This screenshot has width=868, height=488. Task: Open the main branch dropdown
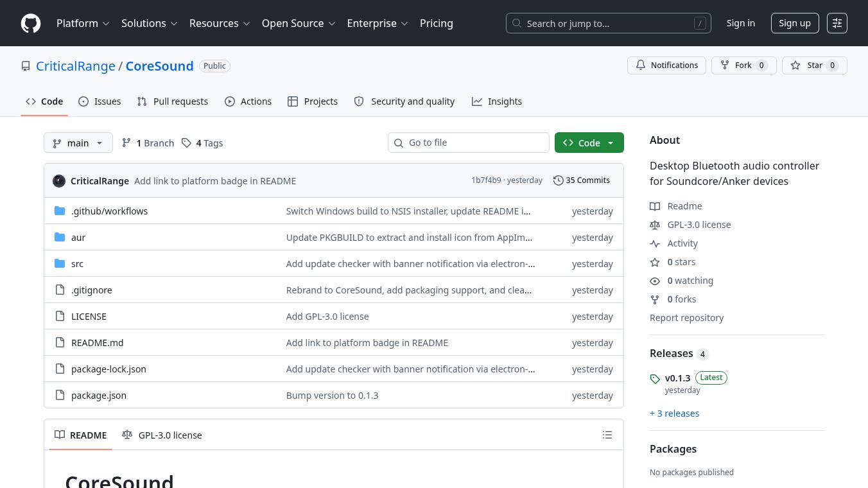[78, 143]
